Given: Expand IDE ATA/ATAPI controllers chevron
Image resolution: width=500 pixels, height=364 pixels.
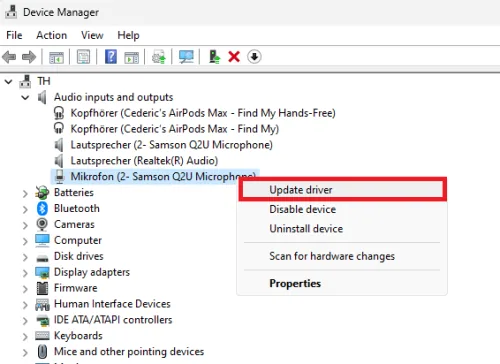Looking at the screenshot, I should click(x=25, y=321).
